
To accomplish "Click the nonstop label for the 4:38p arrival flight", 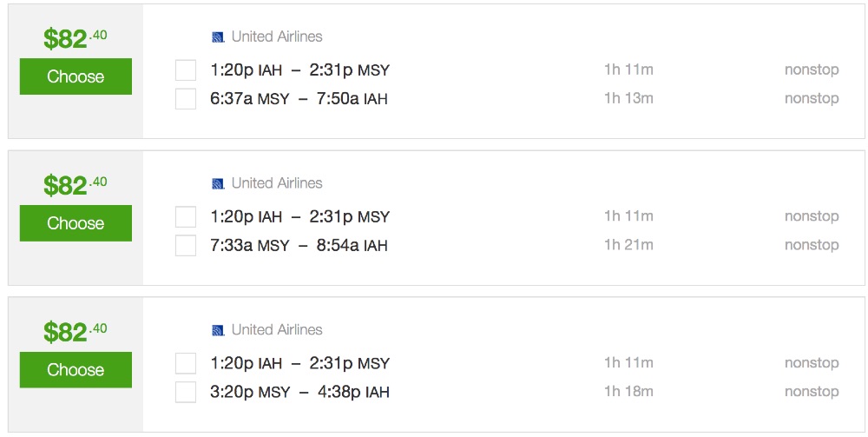I will 812,392.
